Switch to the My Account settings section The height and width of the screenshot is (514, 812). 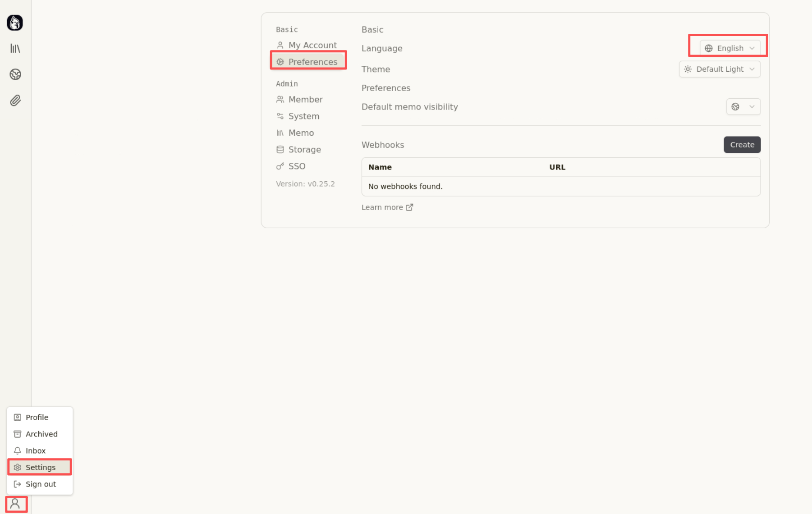pyautogui.click(x=312, y=46)
